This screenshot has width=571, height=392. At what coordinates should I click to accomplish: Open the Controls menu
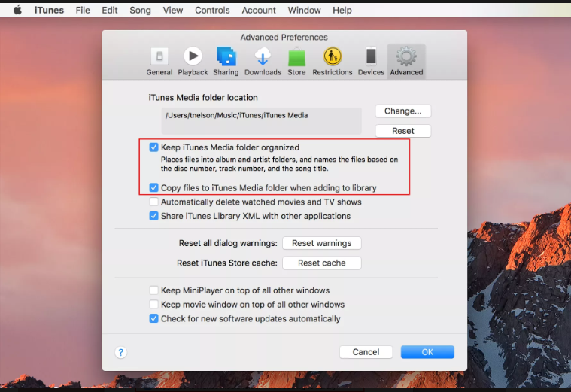(212, 11)
